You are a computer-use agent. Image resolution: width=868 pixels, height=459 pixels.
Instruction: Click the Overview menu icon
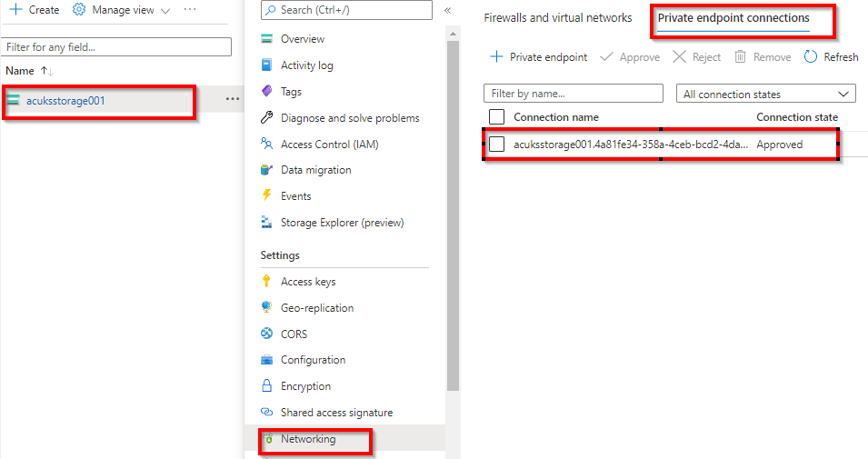click(x=266, y=39)
